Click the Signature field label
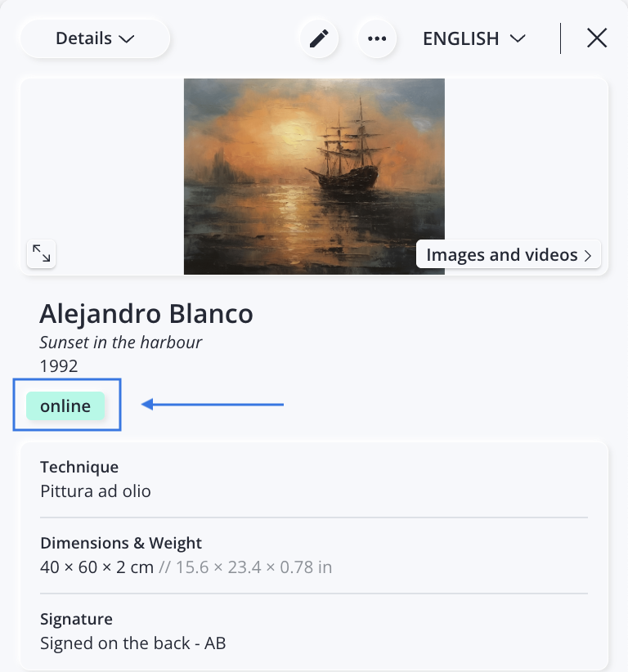Viewport: 628px width, 672px height. tap(77, 619)
